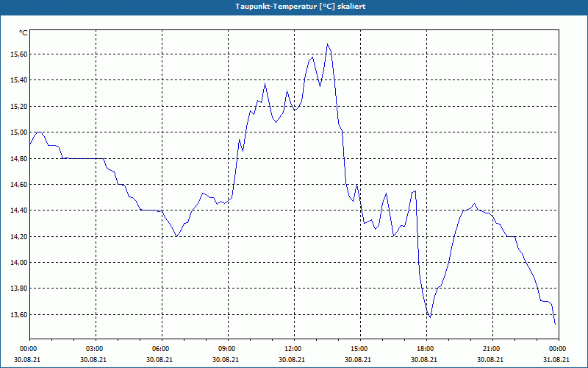
Task: Click the '03:00' time axis label
Action: pyautogui.click(x=96, y=349)
